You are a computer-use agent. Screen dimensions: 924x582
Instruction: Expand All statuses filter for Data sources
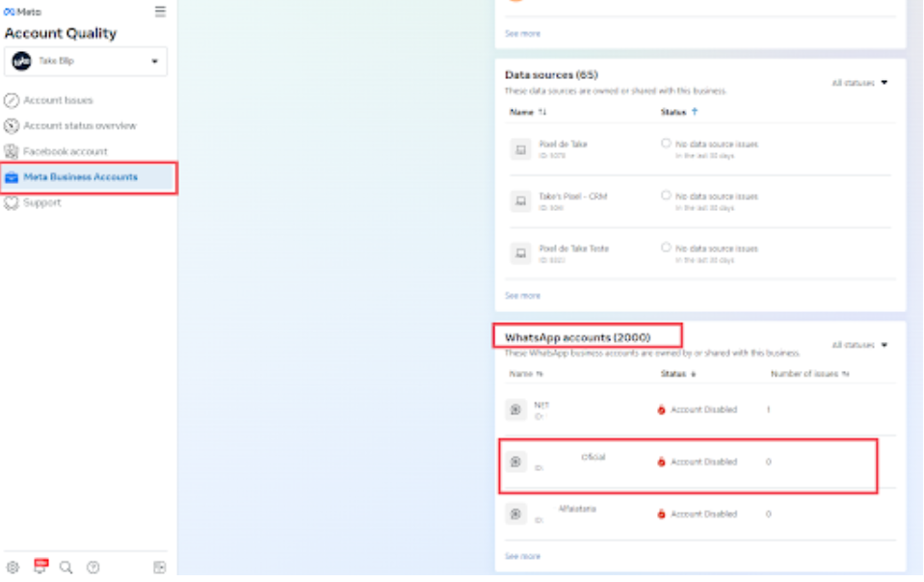(x=859, y=83)
